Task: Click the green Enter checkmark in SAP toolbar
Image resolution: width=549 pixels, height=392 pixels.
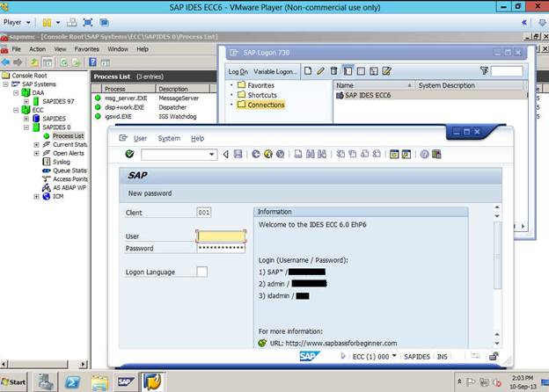Action: [129, 154]
